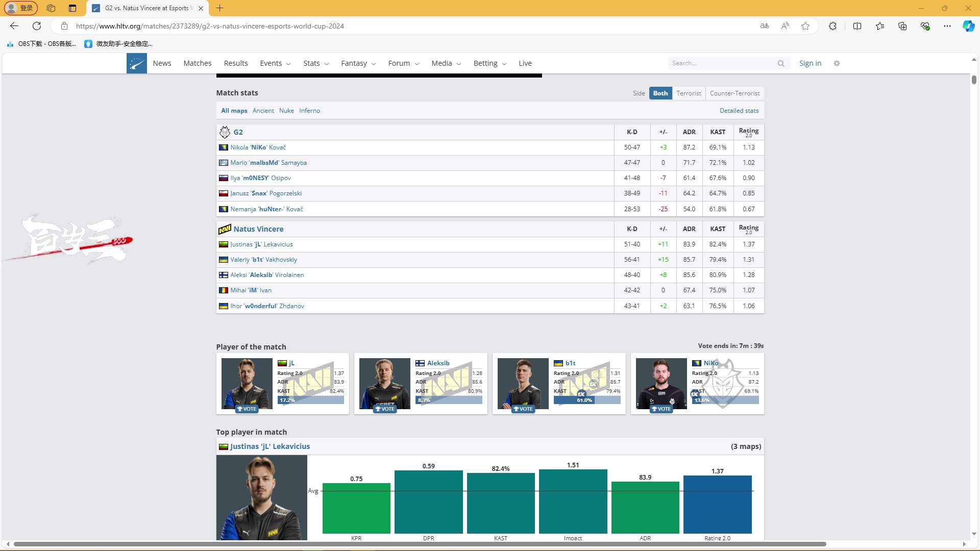Viewport: 980px width, 551px height.
Task: Open the tab actions menu icon
Action: point(72,8)
